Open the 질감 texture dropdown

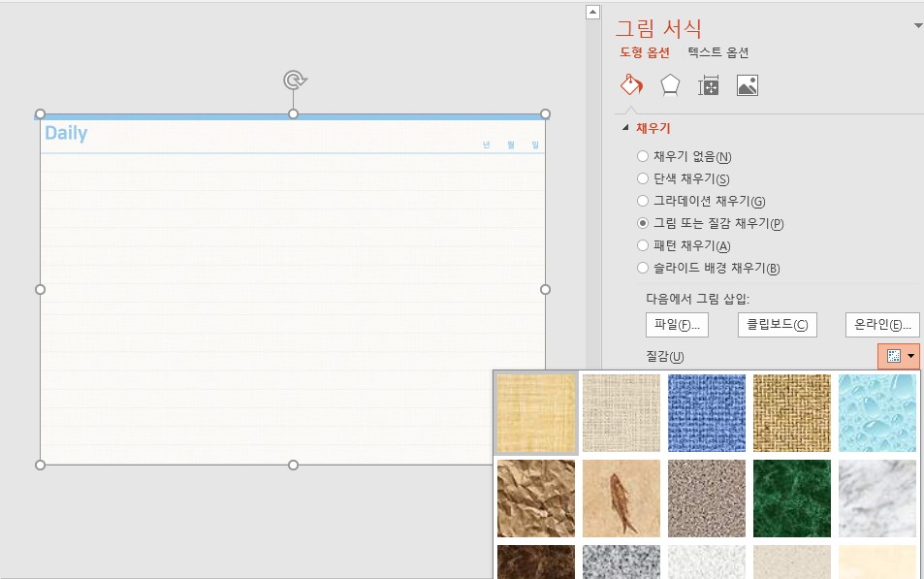[899, 356]
